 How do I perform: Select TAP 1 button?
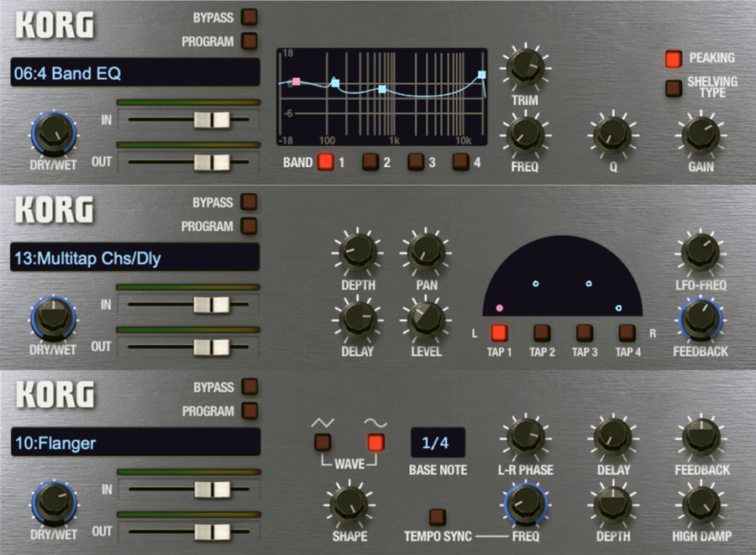(499, 332)
